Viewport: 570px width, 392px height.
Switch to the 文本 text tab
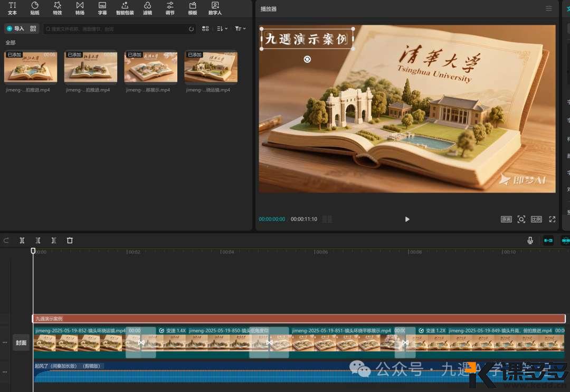[x=12, y=8]
